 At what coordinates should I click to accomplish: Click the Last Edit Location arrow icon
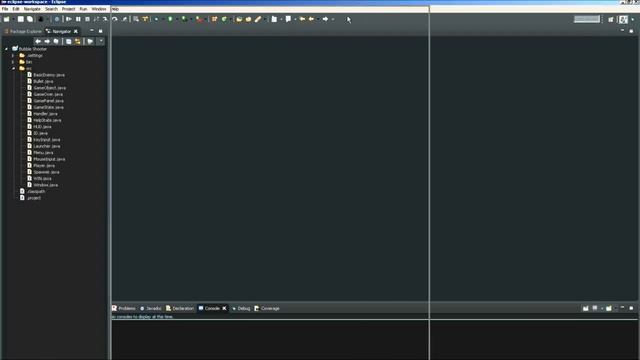[x=302, y=19]
